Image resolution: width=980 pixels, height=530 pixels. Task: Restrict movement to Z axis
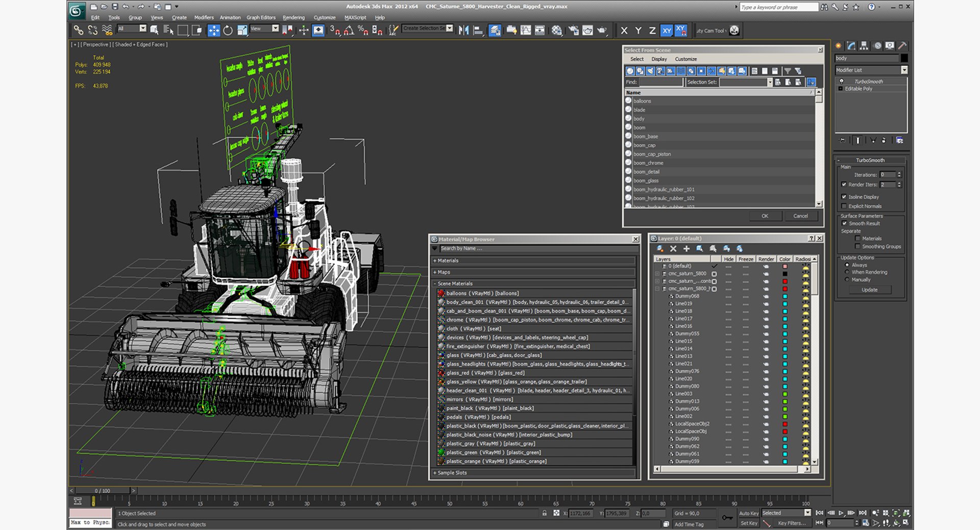coord(652,30)
